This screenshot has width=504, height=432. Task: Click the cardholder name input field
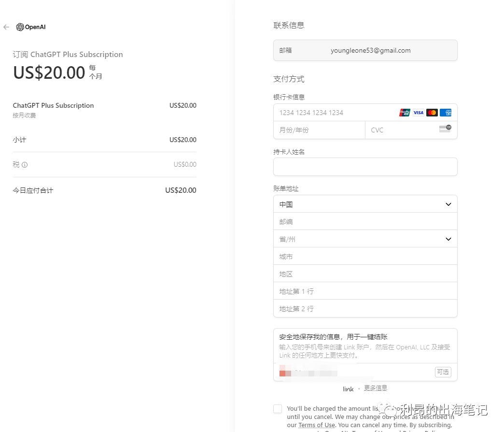(365, 167)
